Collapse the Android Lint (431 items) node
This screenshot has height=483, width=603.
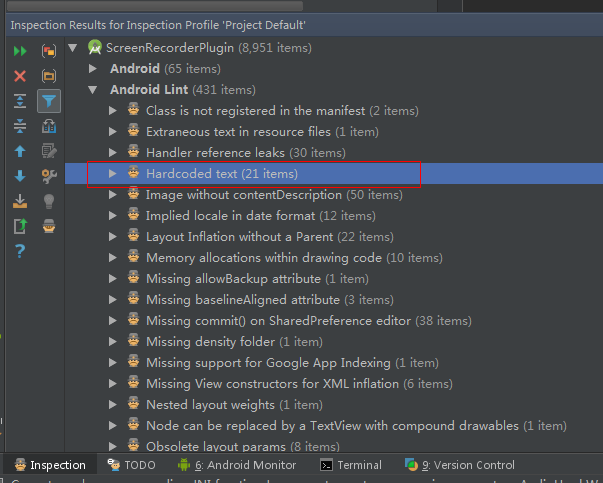point(93,90)
